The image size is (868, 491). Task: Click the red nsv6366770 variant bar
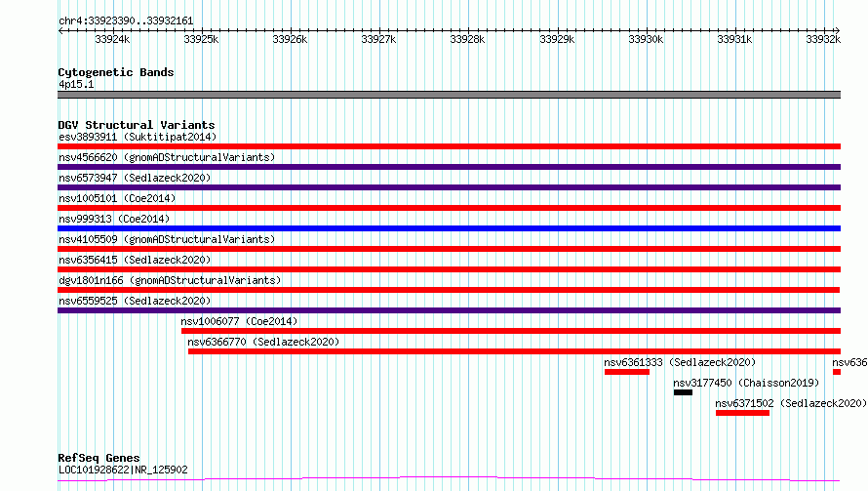pyautogui.click(x=514, y=351)
